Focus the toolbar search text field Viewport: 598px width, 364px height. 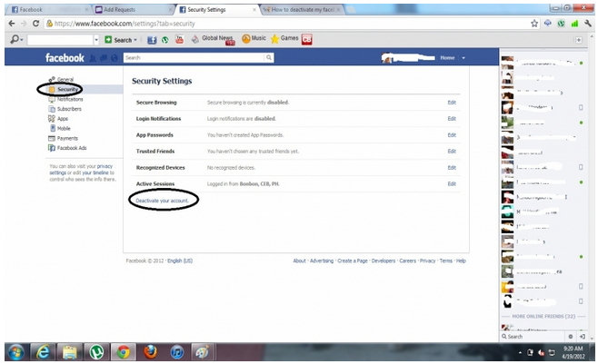60,40
